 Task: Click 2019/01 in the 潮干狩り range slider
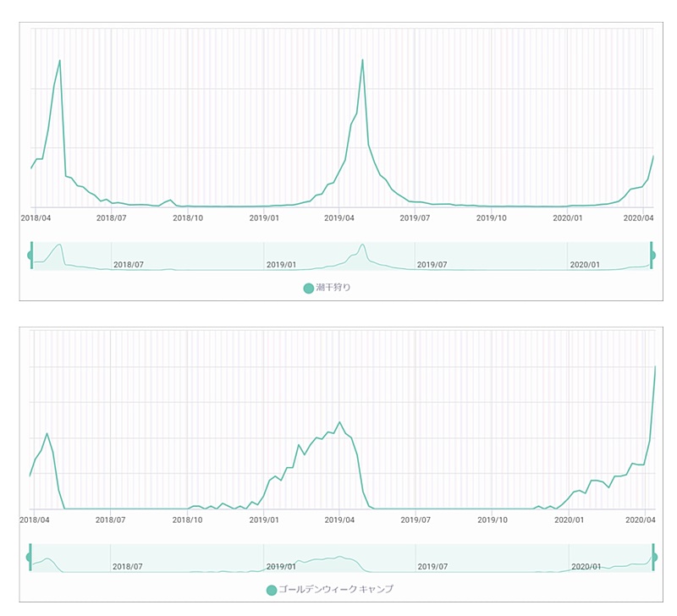click(x=281, y=265)
